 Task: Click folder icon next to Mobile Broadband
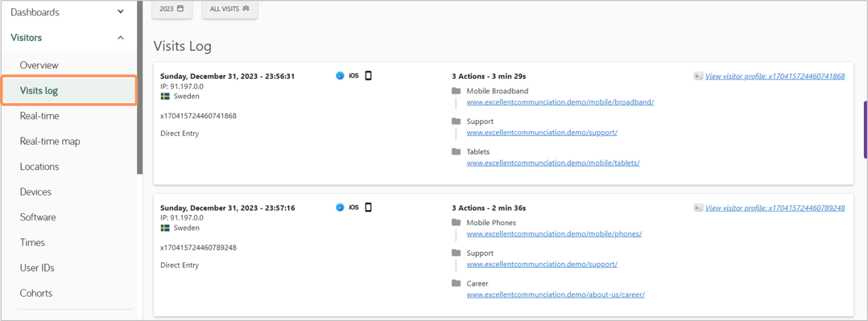[x=456, y=91]
